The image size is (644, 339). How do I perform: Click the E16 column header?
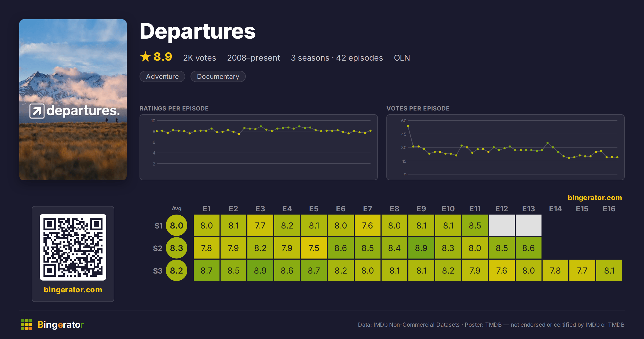(x=609, y=209)
